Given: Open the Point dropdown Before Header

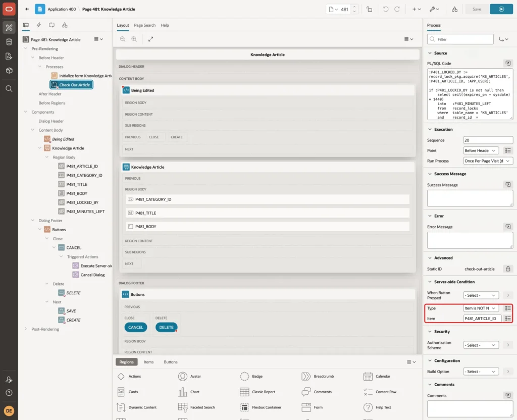Looking at the screenshot, I should [x=481, y=150].
